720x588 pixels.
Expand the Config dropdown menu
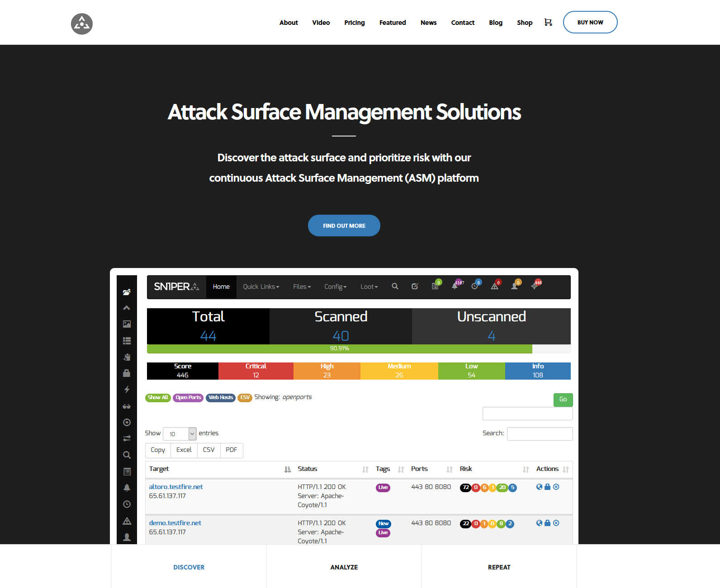(x=335, y=287)
